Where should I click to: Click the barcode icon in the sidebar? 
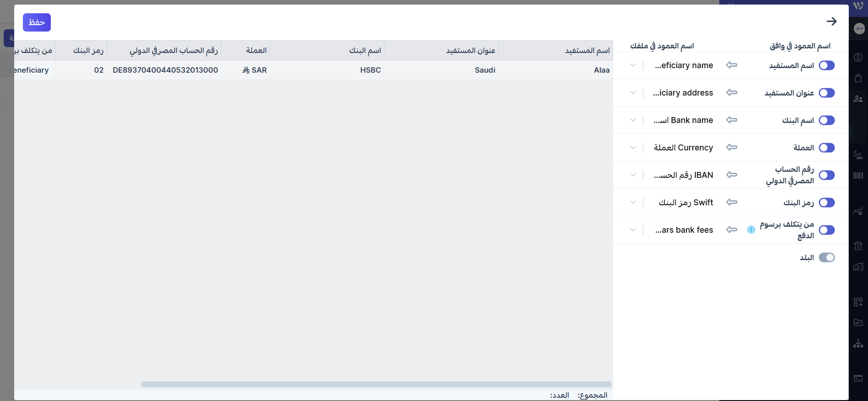tap(858, 176)
